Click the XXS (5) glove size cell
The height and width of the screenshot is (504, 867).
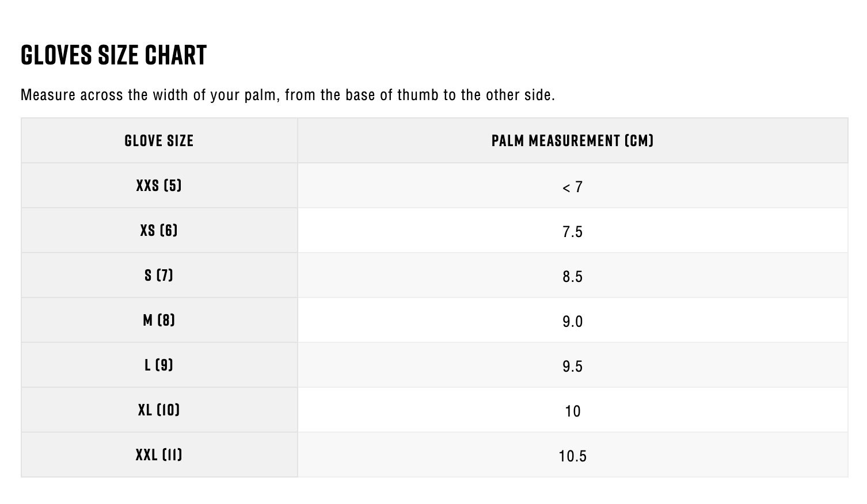coord(159,185)
